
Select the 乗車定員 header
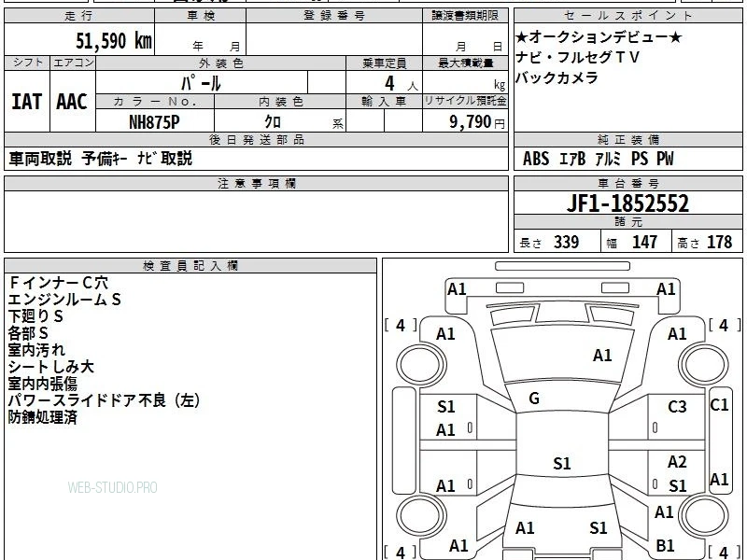[x=385, y=63]
